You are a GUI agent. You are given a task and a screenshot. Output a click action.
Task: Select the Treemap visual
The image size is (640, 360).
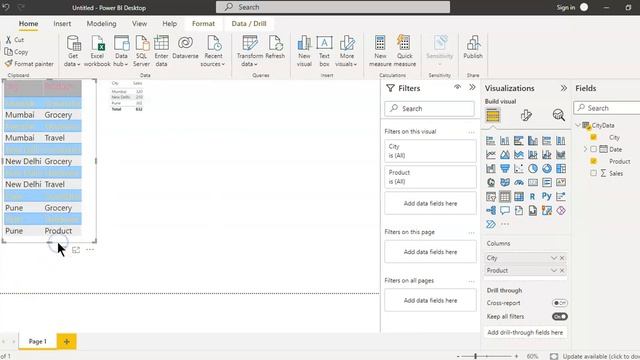tap(560, 169)
